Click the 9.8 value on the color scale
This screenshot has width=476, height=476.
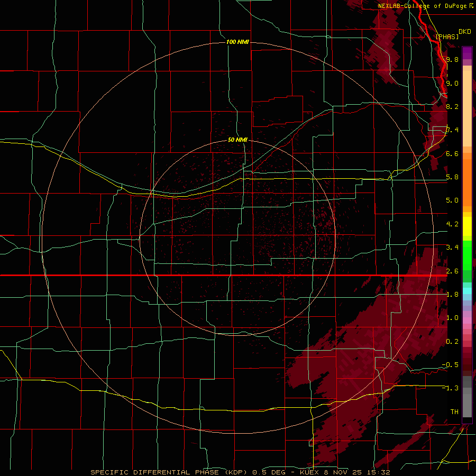point(452,59)
